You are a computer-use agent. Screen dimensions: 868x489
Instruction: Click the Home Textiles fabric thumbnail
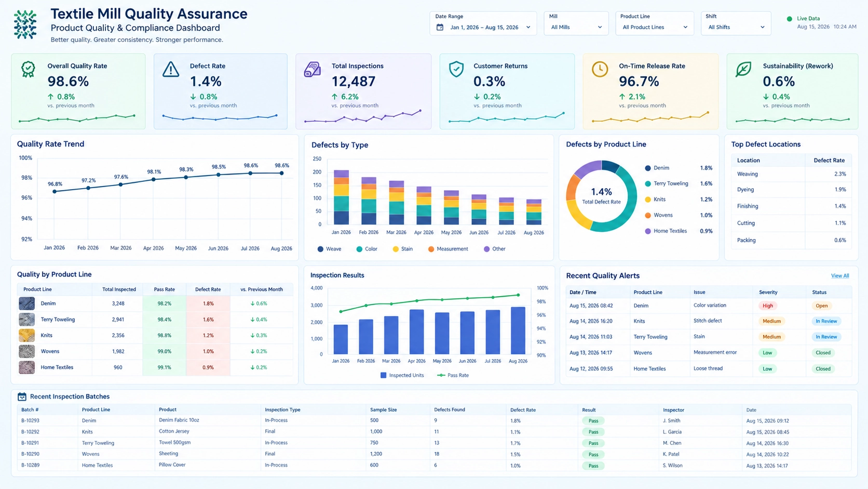[x=26, y=367]
